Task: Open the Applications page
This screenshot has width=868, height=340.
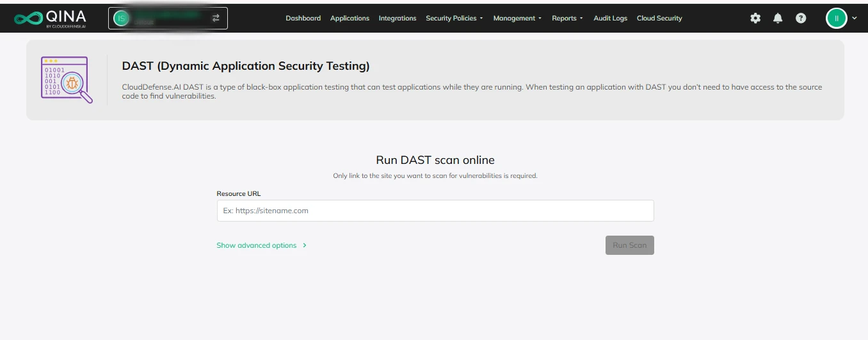Action: (x=350, y=19)
